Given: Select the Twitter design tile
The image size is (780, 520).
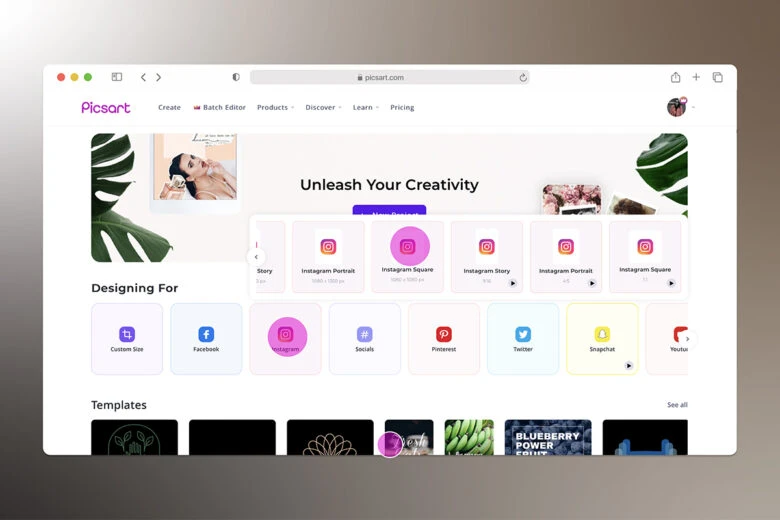Looking at the screenshot, I should pyautogui.click(x=523, y=338).
